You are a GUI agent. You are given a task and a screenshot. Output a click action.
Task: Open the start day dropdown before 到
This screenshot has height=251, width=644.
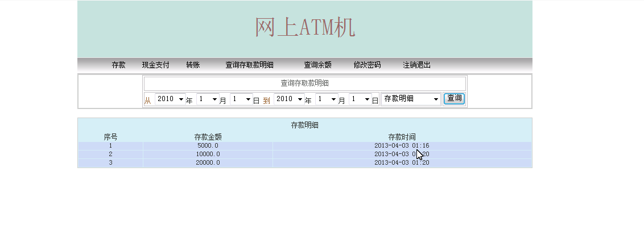pos(241,99)
